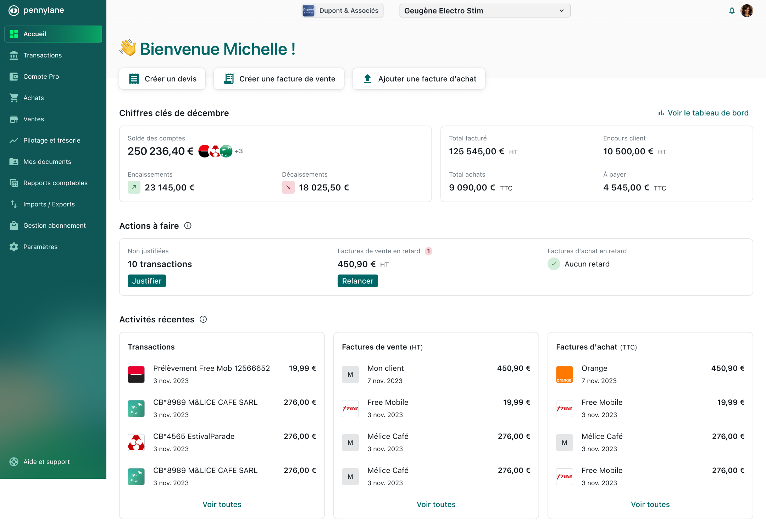766x532 pixels.
Task: Open Rapports comptables
Action: point(55,183)
